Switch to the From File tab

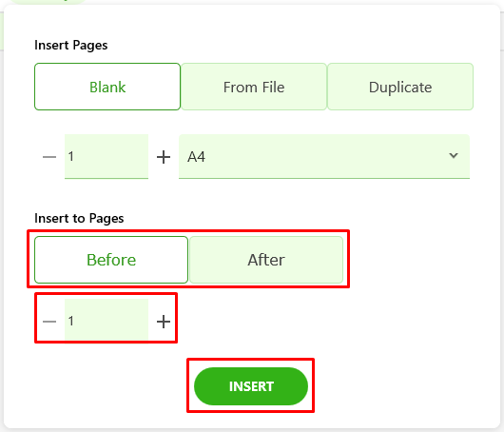click(254, 87)
